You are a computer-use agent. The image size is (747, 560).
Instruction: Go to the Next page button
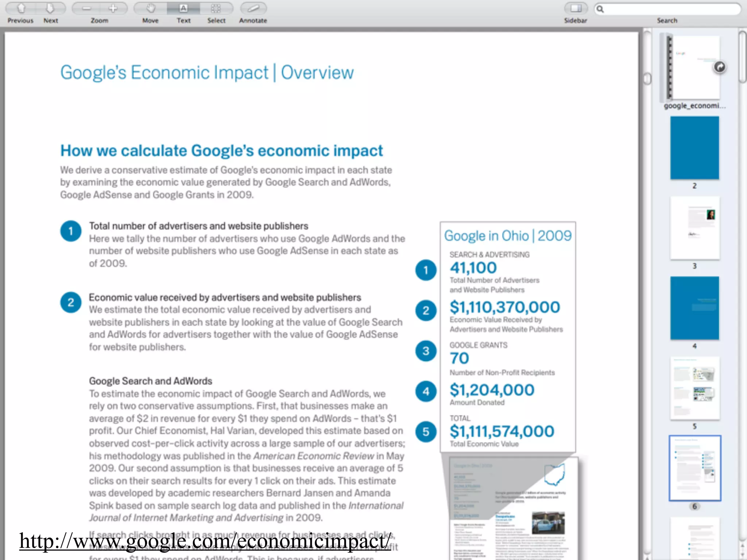(x=51, y=8)
